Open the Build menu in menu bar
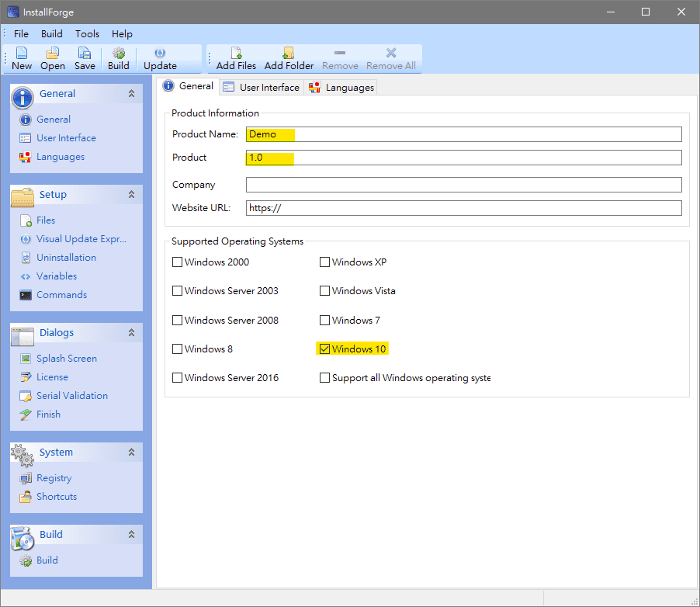Screen dimensions: 700x607 pyautogui.click(x=52, y=34)
